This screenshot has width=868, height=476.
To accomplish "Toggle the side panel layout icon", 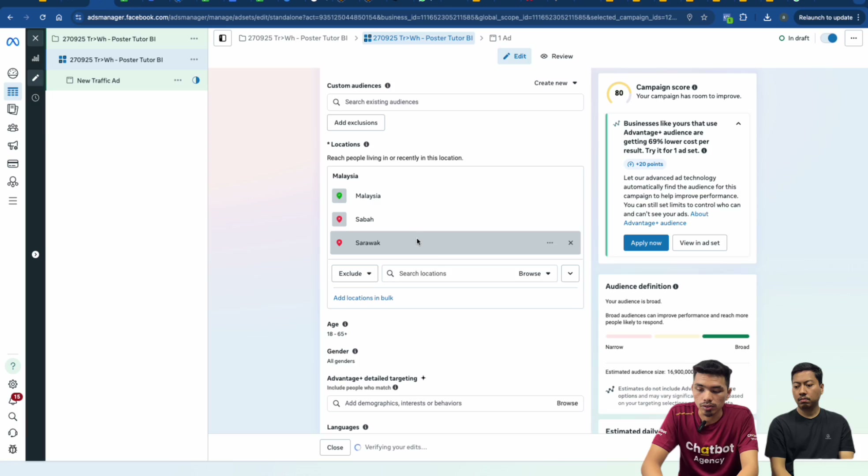I will (223, 38).
